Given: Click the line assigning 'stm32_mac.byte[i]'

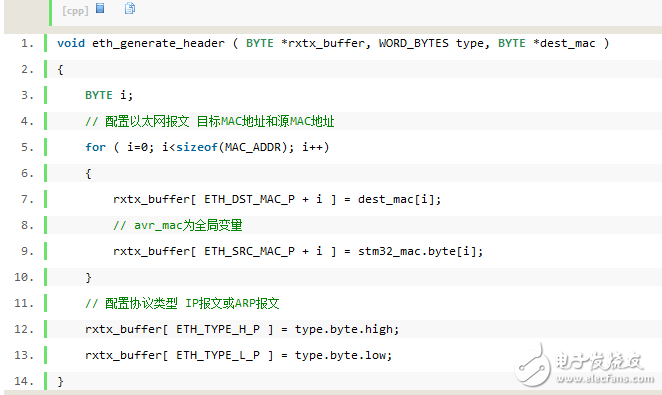Looking at the screenshot, I should coord(298,251).
